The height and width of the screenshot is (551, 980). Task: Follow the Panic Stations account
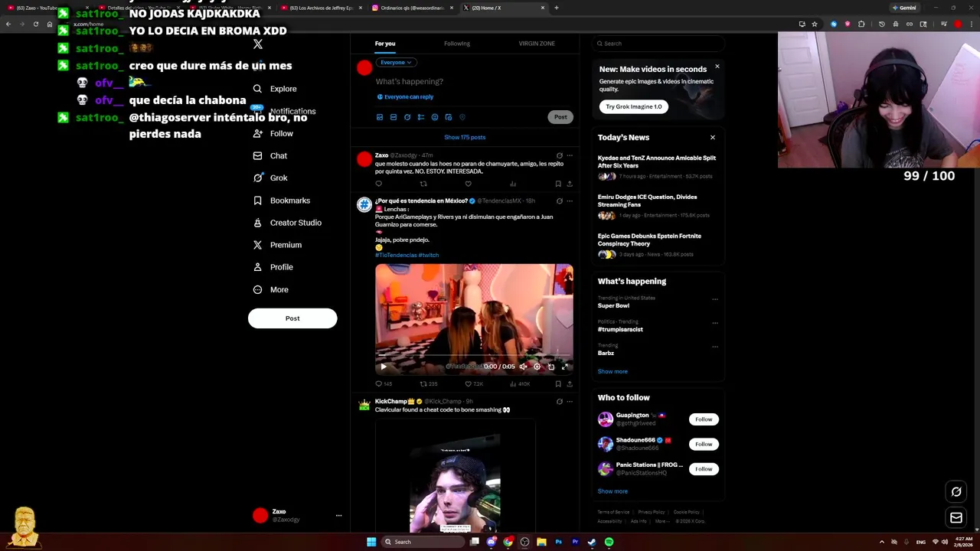(704, 469)
